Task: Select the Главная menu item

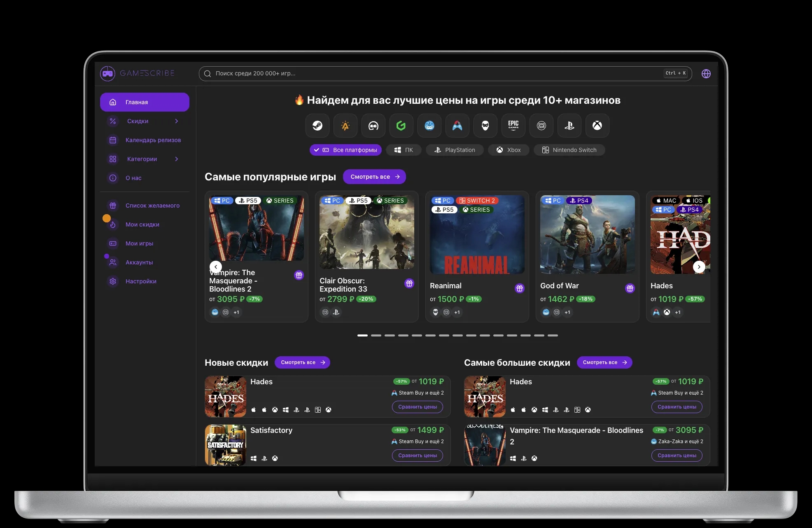Action: pyautogui.click(x=136, y=102)
